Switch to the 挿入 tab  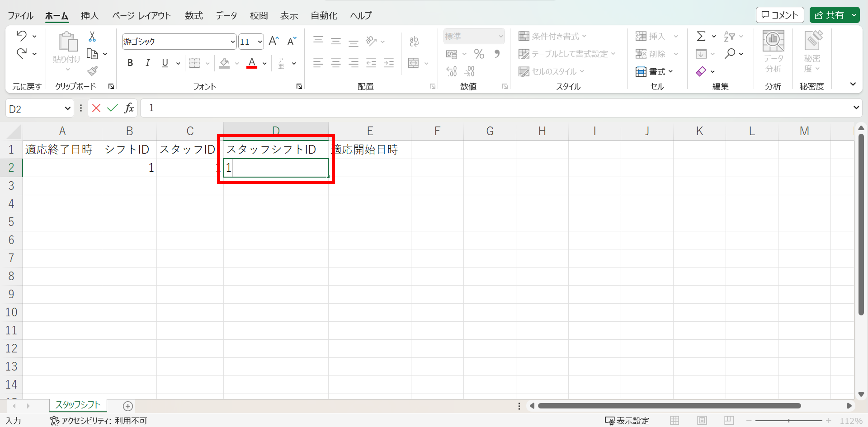tap(90, 15)
